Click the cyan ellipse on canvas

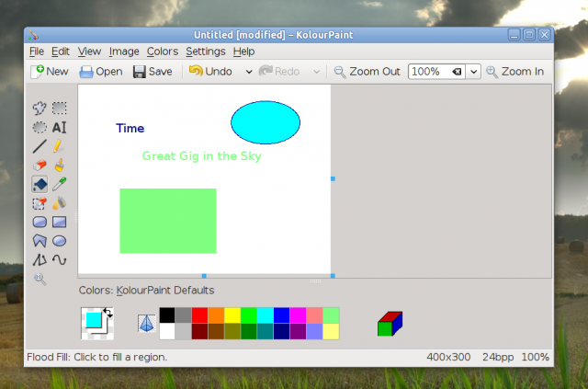point(266,122)
